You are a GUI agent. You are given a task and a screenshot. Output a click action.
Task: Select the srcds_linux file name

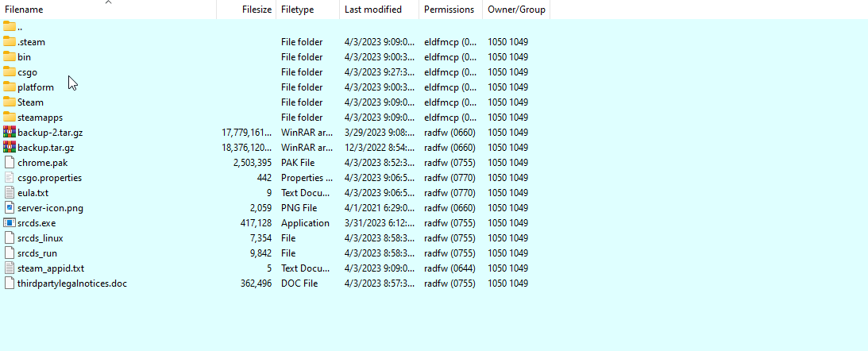point(40,238)
